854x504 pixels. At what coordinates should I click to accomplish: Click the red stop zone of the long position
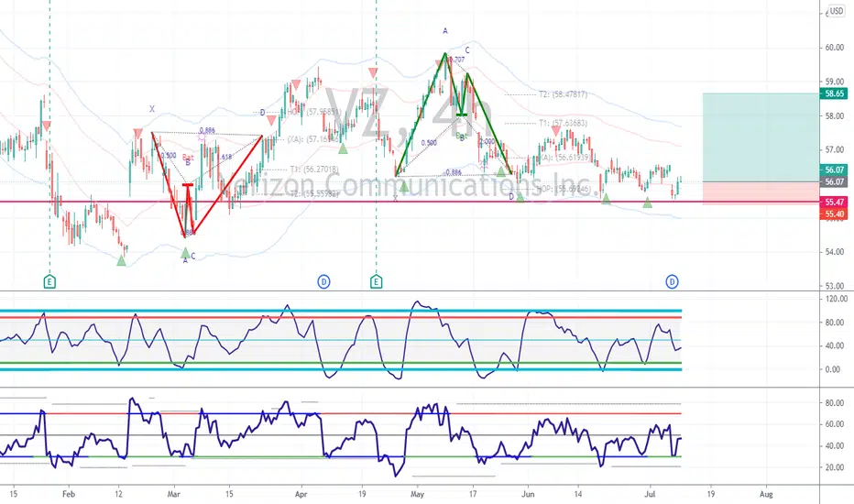pyautogui.click(x=761, y=192)
